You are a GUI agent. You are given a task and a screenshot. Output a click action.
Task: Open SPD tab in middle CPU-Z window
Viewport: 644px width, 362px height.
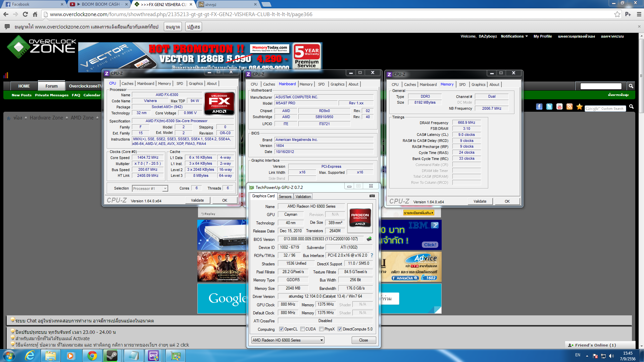[x=321, y=84]
